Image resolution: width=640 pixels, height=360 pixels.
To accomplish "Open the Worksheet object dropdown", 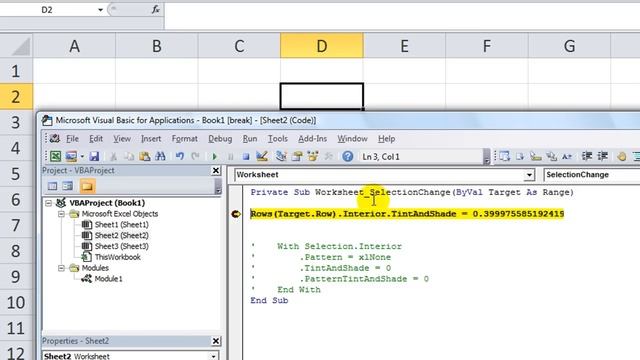I will (x=529, y=175).
